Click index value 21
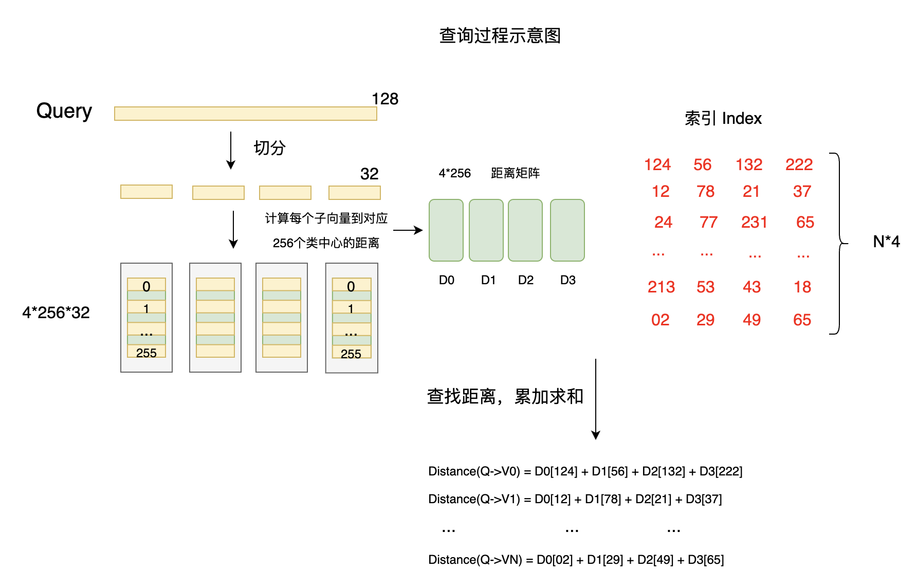The image size is (917, 588). point(751,191)
